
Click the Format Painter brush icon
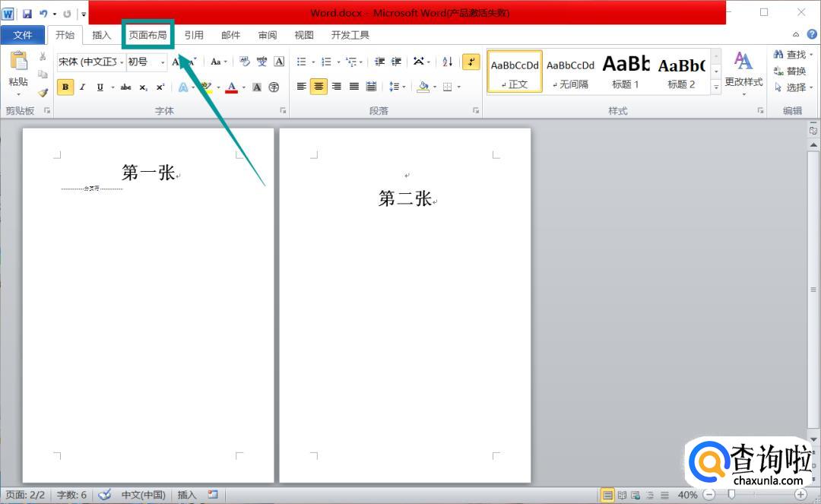tap(43, 93)
